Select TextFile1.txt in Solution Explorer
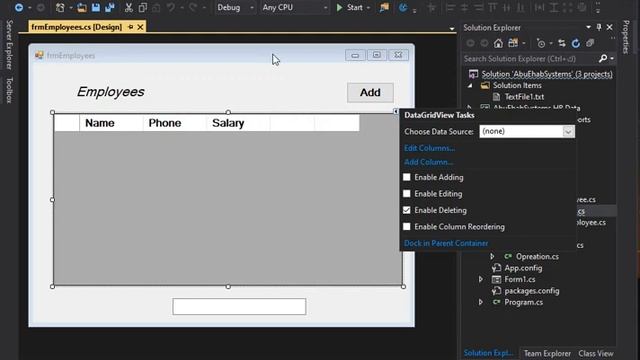The width and height of the screenshot is (640, 360). pos(524,97)
